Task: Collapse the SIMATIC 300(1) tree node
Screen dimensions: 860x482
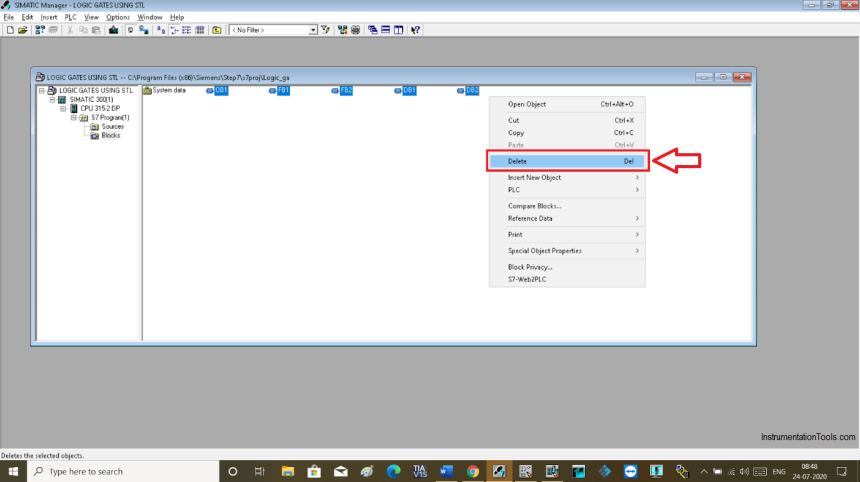Action: click(x=53, y=100)
